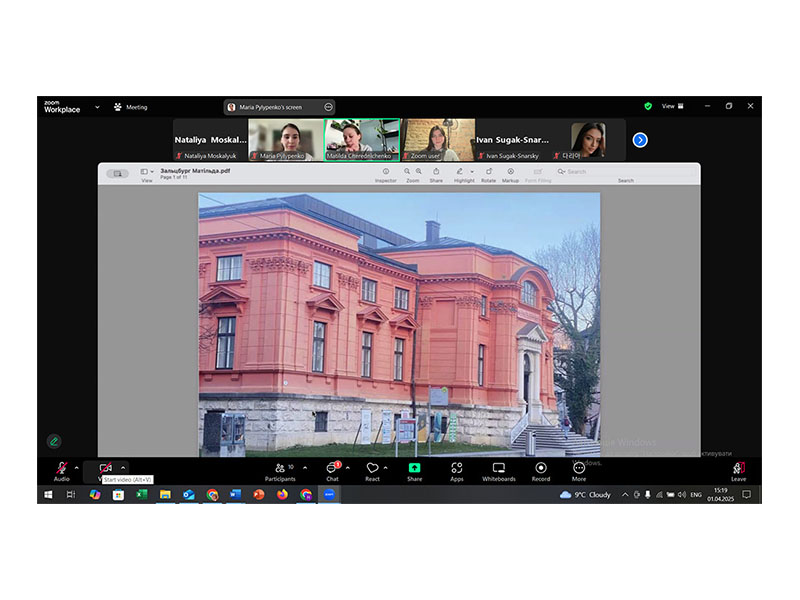Open PowerPoint from the taskbar
The height and width of the screenshot is (600, 800).
point(259,494)
